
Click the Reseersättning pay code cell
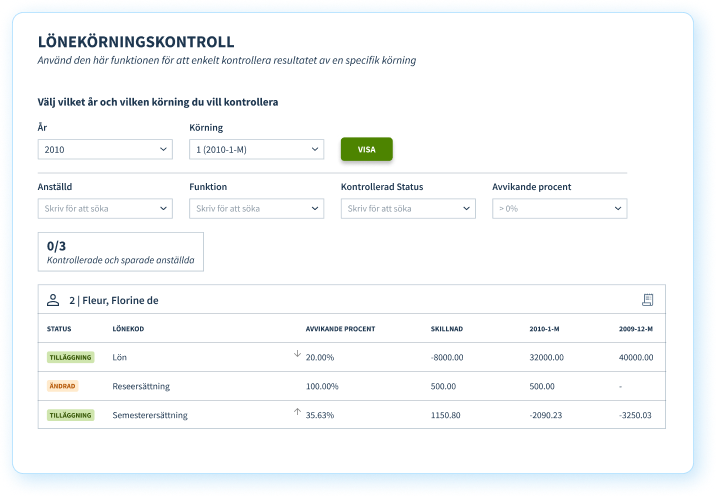click(141, 386)
